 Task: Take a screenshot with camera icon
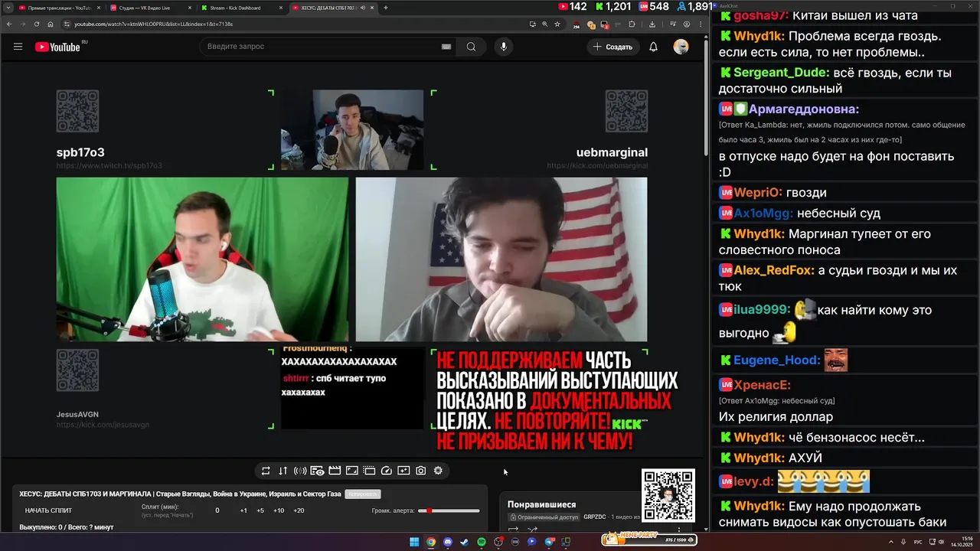[420, 471]
